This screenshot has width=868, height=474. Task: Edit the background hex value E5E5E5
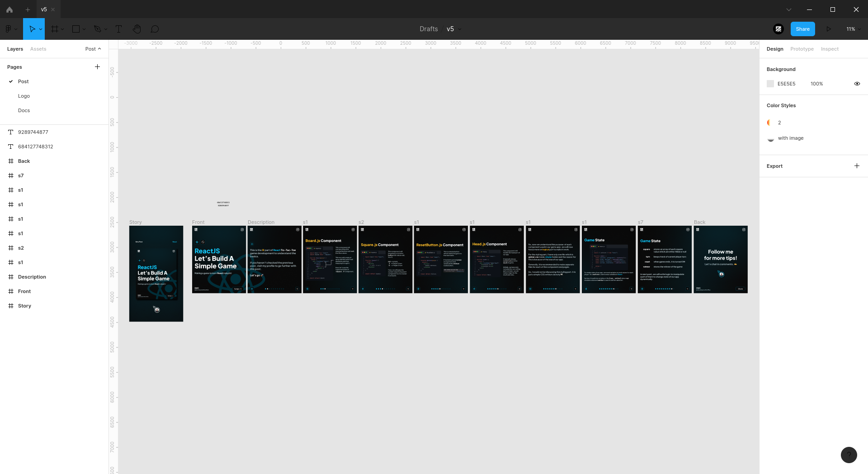point(787,84)
